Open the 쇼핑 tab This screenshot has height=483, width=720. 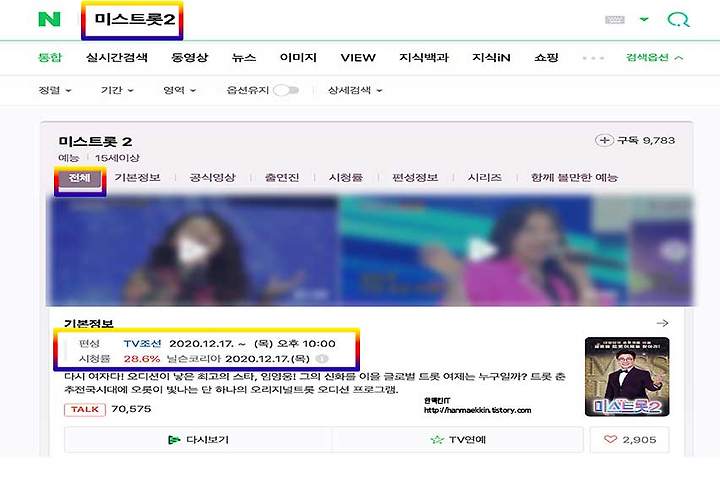click(x=546, y=57)
